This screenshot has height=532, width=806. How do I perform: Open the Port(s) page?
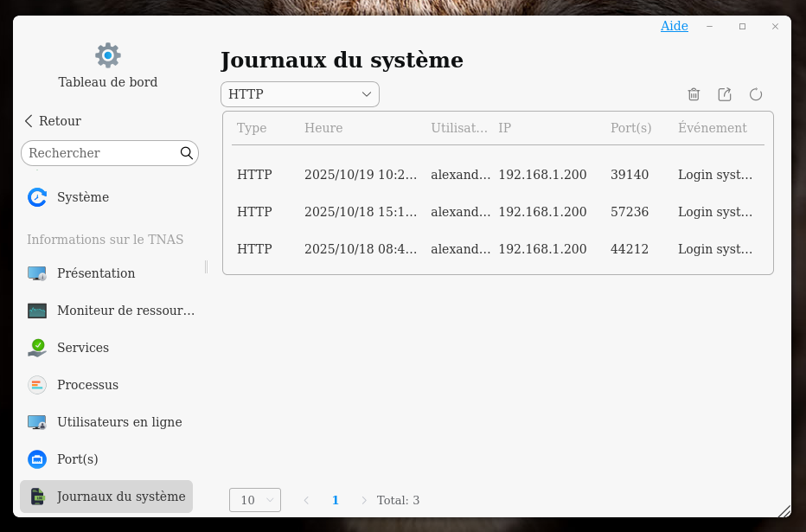coord(77,459)
